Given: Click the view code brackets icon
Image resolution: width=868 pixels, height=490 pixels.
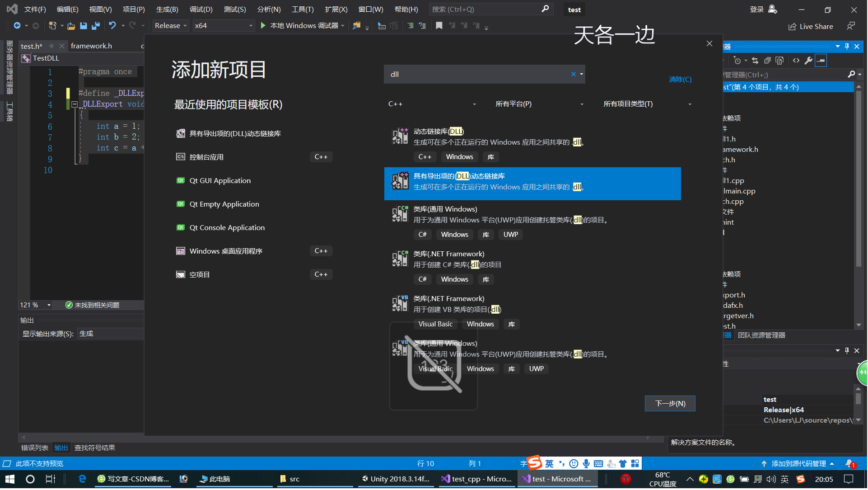Looking at the screenshot, I should [x=797, y=61].
